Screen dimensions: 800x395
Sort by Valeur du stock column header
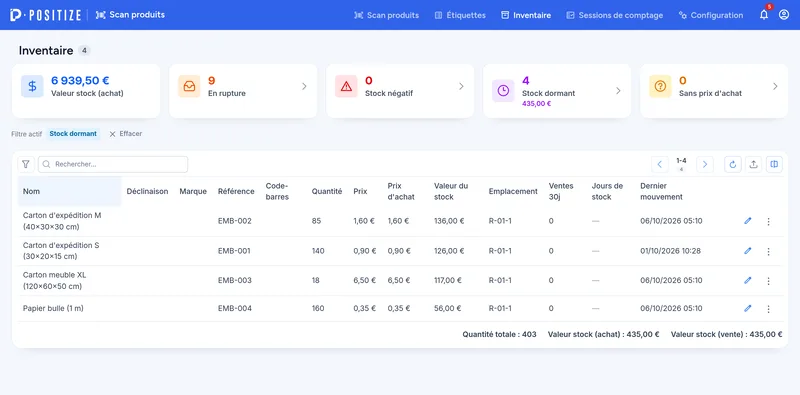[x=451, y=191]
